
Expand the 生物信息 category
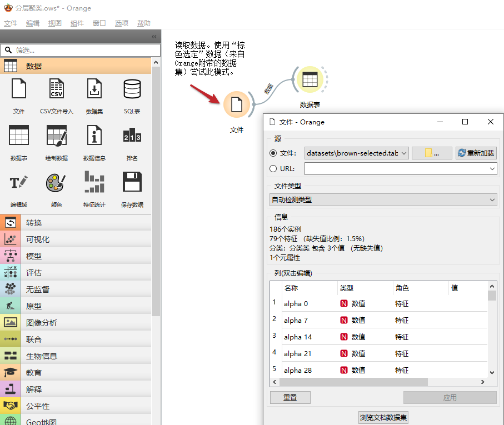(x=76, y=356)
